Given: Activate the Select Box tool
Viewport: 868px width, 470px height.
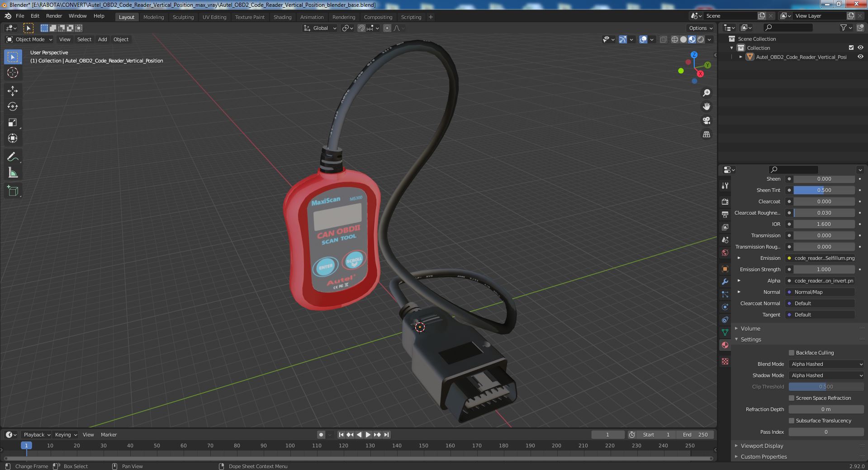Looking at the screenshot, I should pyautogui.click(x=13, y=57).
